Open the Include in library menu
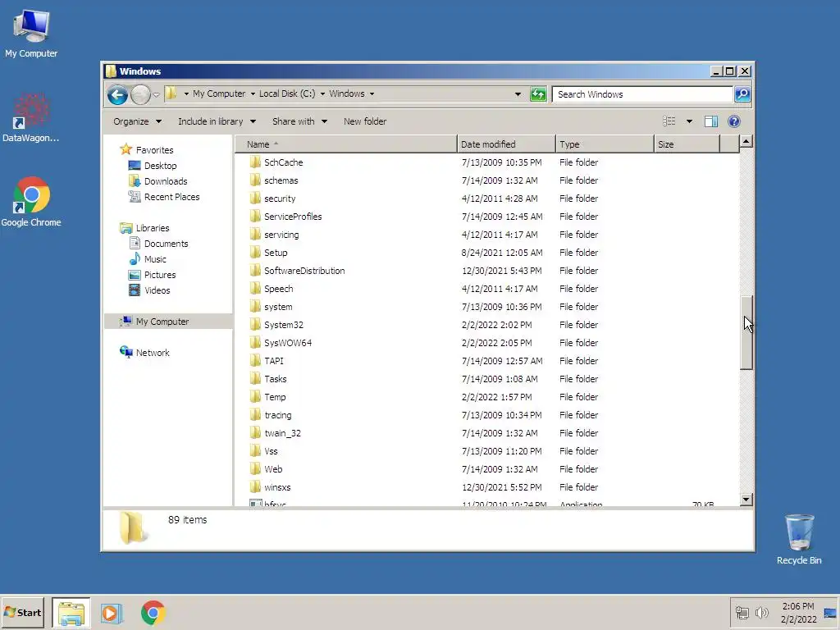The height and width of the screenshot is (630, 840). (217, 121)
